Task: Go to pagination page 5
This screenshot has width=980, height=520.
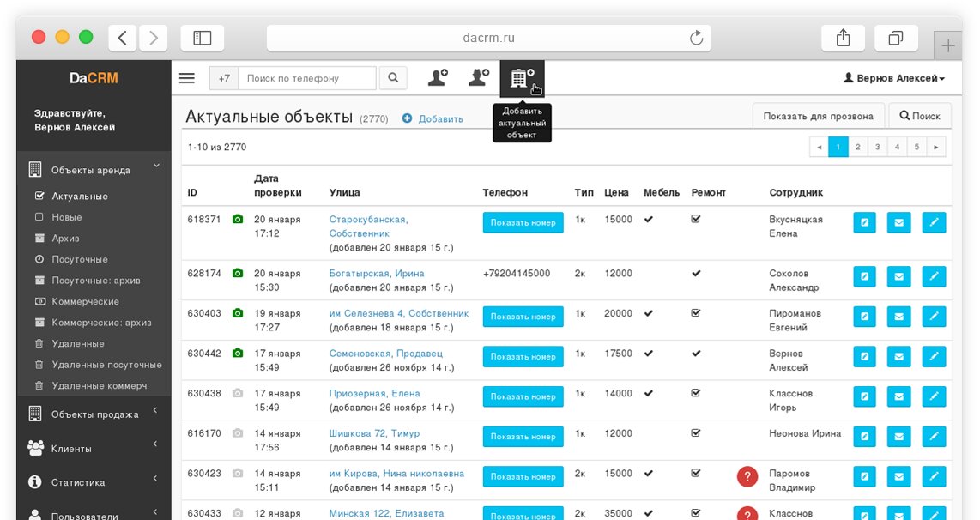Action: pyautogui.click(x=916, y=147)
